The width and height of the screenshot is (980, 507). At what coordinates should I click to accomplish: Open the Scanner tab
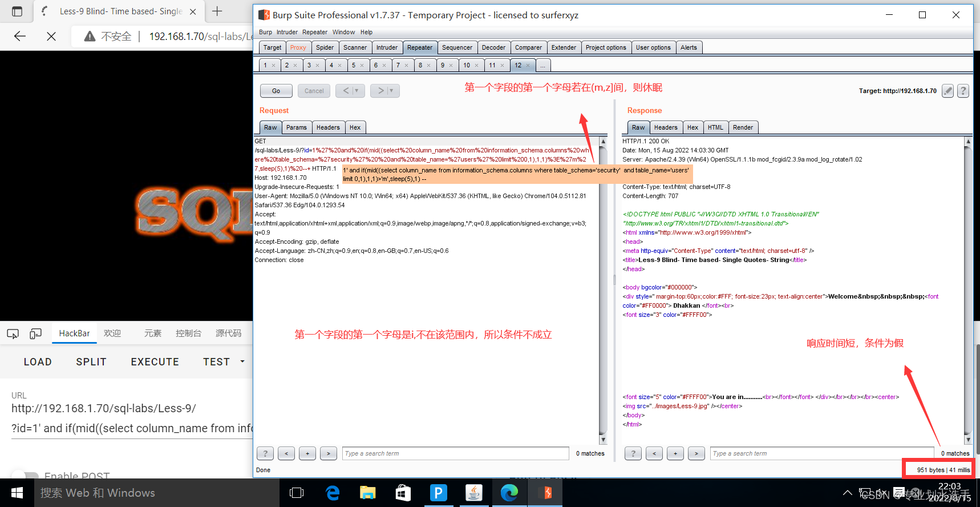click(355, 47)
